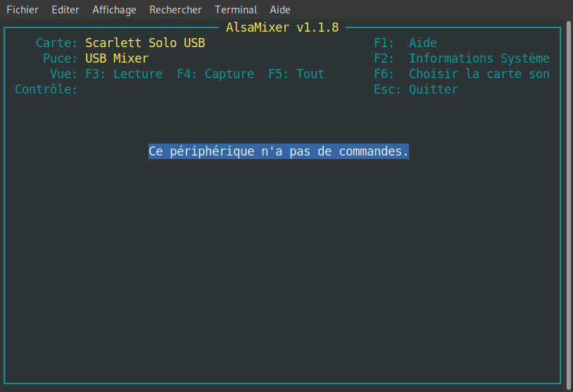Open the Aide menu
Screen dimensions: 573x392
point(282,10)
